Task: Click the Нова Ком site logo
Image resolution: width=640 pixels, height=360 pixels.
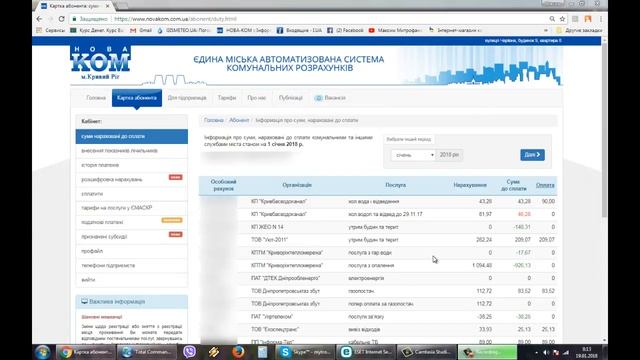Action: tap(100, 62)
